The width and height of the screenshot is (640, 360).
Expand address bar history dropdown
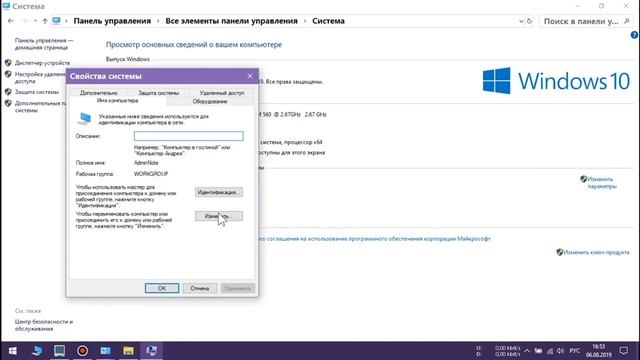521,21
